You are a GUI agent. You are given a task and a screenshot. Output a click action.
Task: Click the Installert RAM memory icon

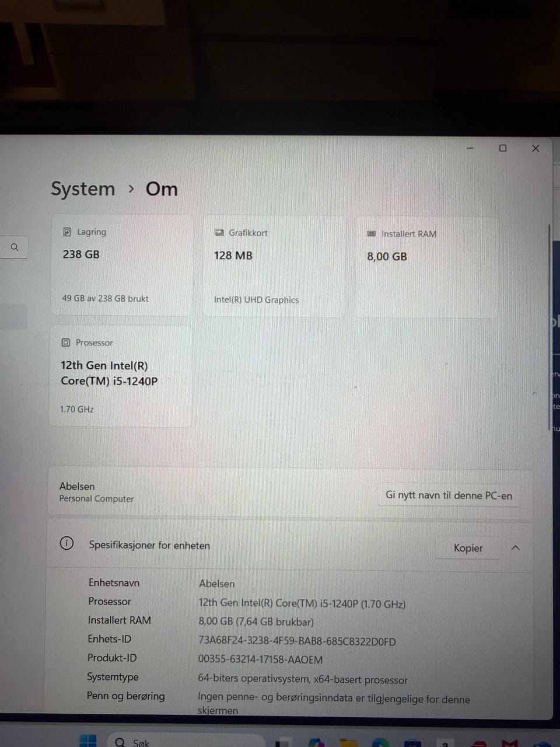(371, 233)
